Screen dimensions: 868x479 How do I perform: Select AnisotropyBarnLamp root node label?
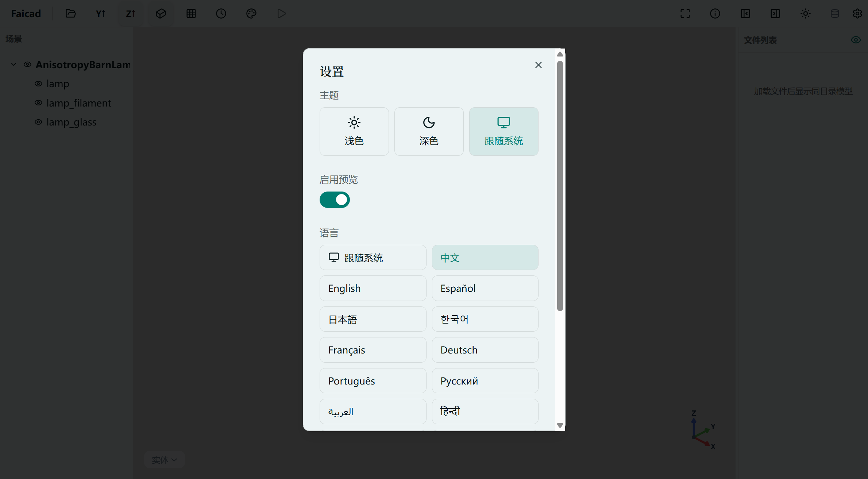pyautogui.click(x=83, y=65)
